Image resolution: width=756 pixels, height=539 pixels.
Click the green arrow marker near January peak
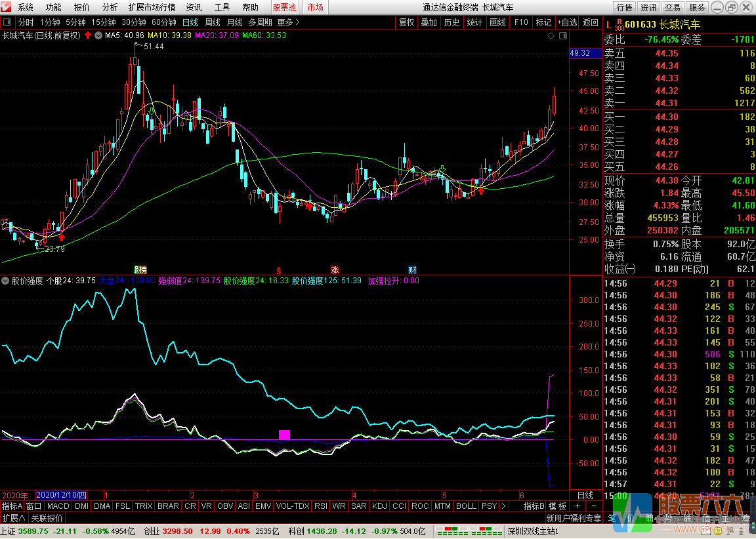click(152, 111)
